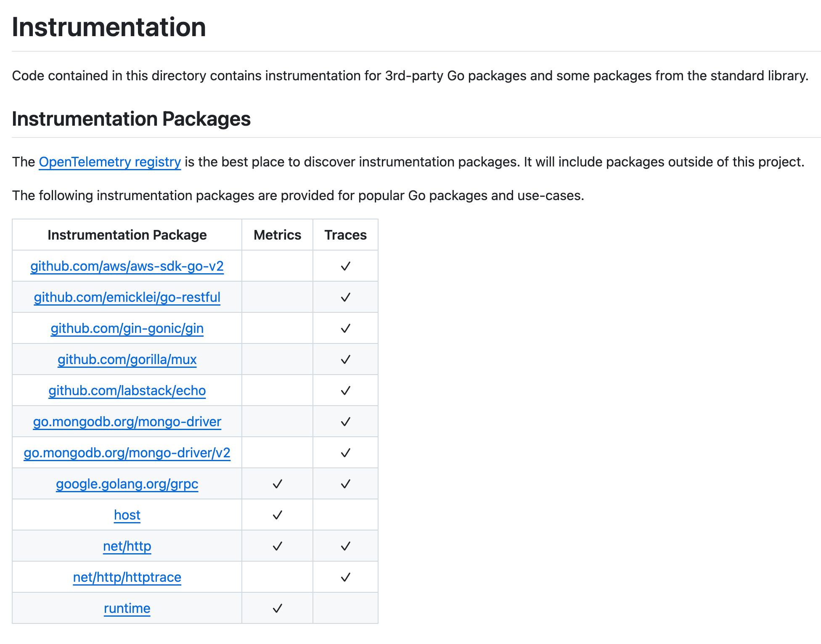The width and height of the screenshot is (821, 644).
Task: Open go.mongodb.org/mongo-driver/v2 link
Action: [x=127, y=453]
